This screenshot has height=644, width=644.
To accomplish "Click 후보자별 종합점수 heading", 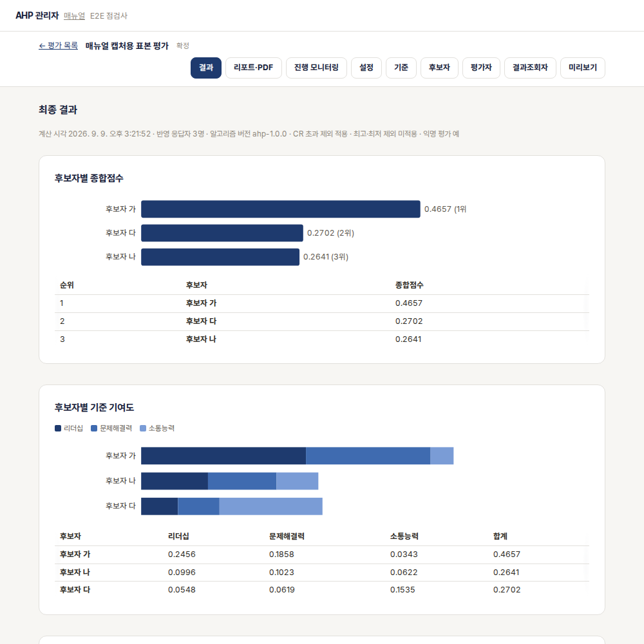I will point(89,178).
